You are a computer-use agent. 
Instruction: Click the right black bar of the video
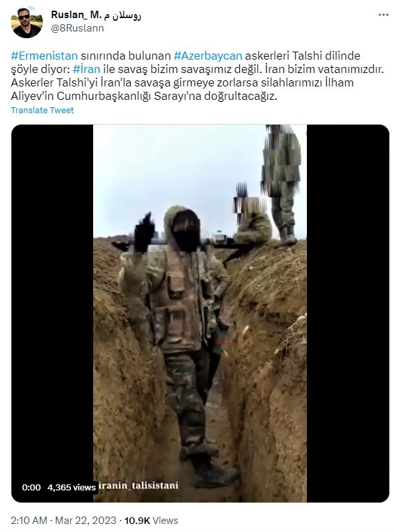(x=348, y=313)
